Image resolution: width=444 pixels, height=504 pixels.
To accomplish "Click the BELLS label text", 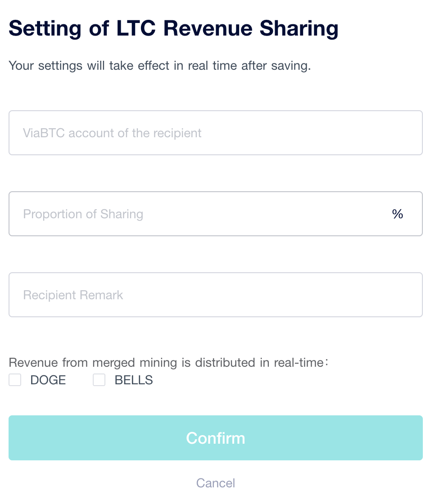I will (134, 380).
